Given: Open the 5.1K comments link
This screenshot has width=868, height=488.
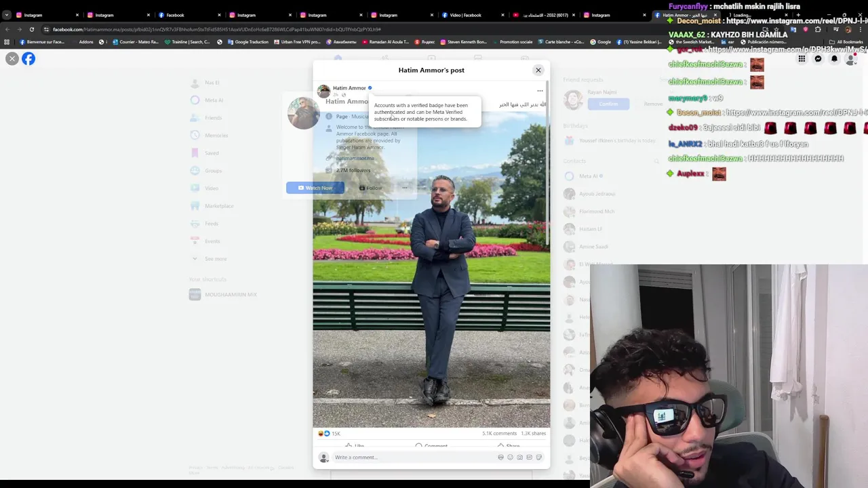Looking at the screenshot, I should coord(499,434).
